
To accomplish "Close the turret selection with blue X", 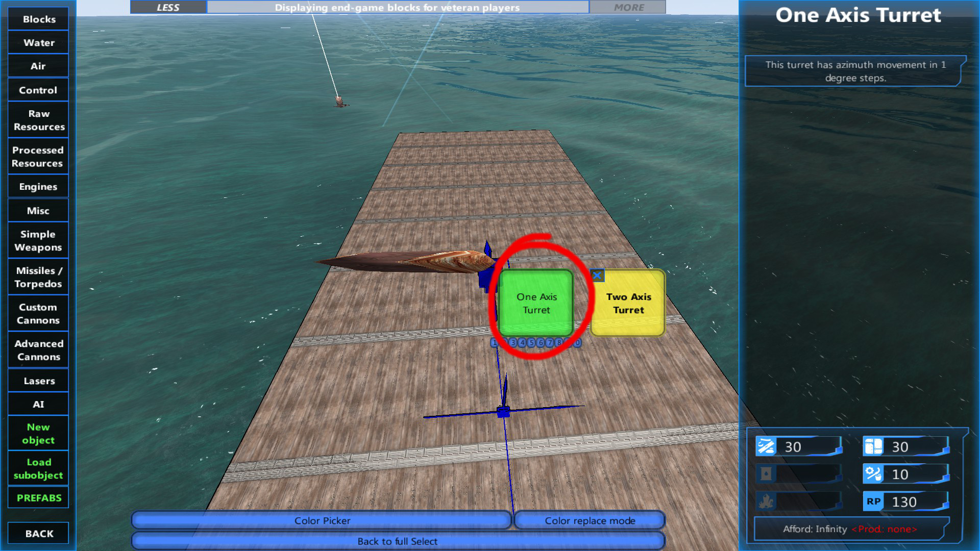I will click(597, 275).
